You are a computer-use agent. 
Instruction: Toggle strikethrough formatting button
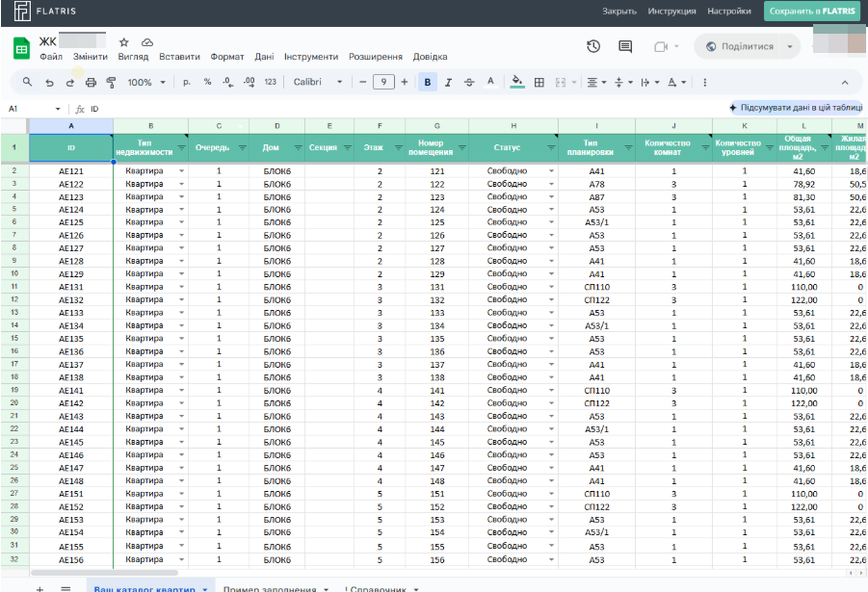click(469, 83)
